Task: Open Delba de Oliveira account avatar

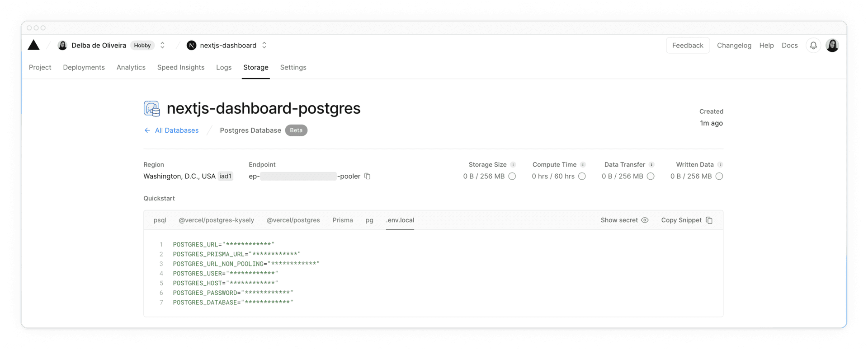Action: tap(62, 45)
